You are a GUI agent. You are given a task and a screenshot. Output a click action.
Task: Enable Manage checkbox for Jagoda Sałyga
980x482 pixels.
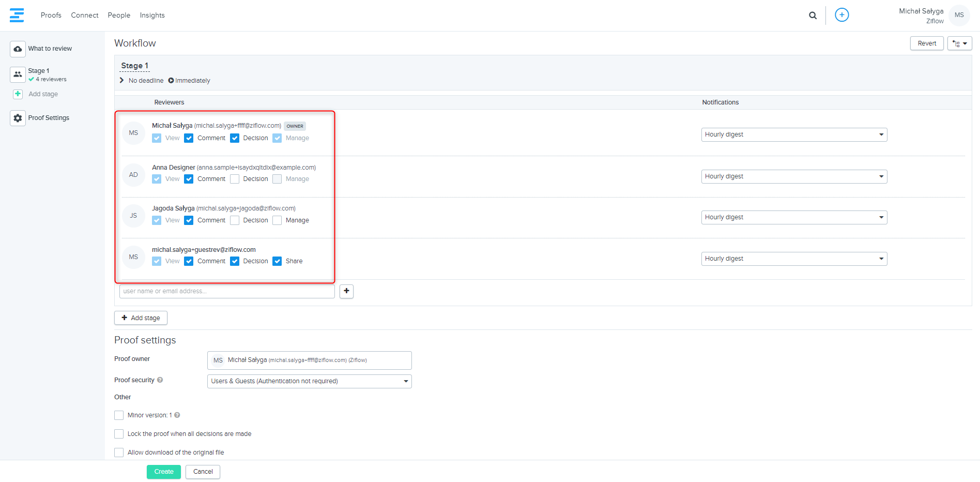pos(277,220)
